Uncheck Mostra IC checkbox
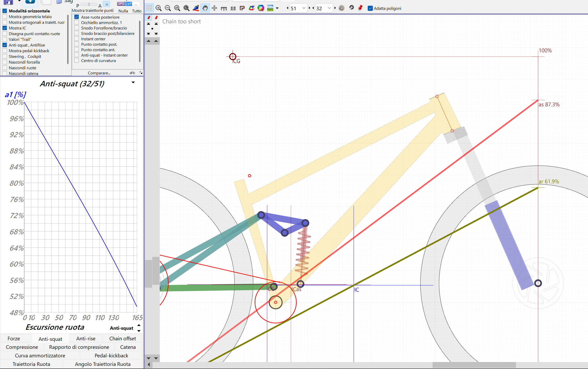Viewport: 588px width, 369px height. click(x=5, y=28)
